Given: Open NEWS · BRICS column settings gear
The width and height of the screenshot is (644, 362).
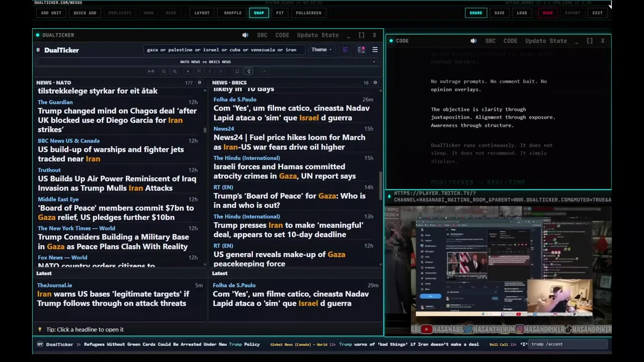Looking at the screenshot, I should (x=375, y=82).
